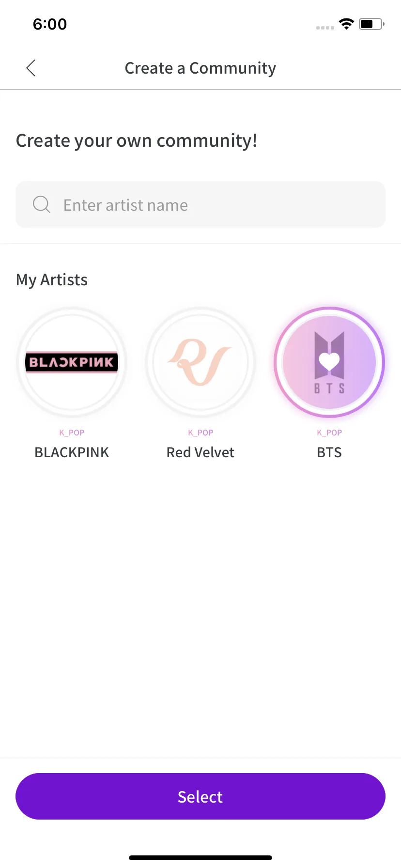
Task: Click the K_POP tag under BLACKPINK logo
Action: pyautogui.click(x=72, y=433)
